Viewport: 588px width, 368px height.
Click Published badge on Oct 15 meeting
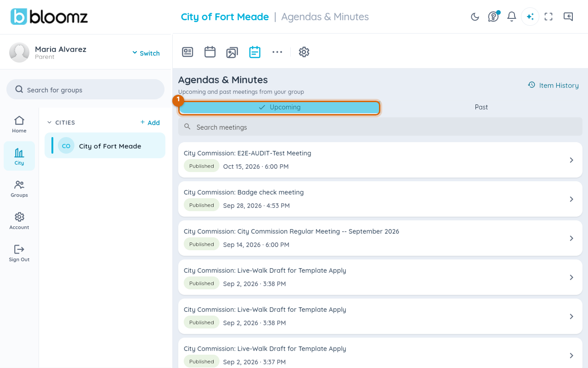(x=202, y=166)
